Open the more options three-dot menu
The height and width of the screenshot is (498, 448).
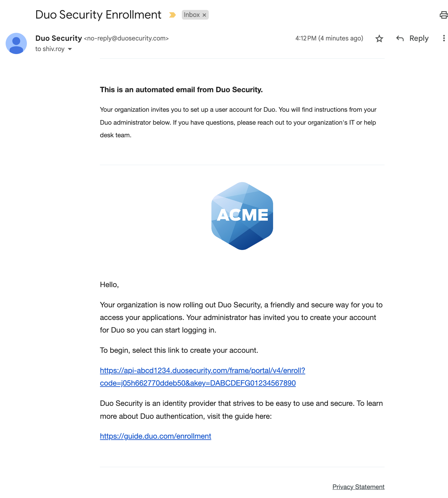click(x=444, y=38)
